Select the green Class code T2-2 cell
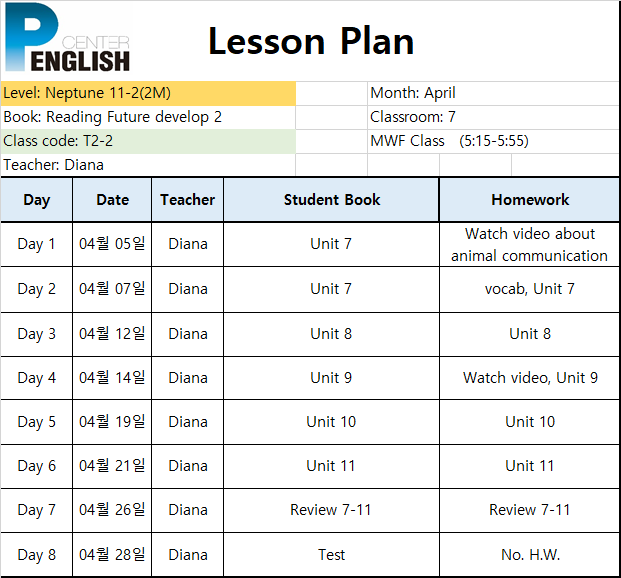The width and height of the screenshot is (621, 578). click(148, 141)
